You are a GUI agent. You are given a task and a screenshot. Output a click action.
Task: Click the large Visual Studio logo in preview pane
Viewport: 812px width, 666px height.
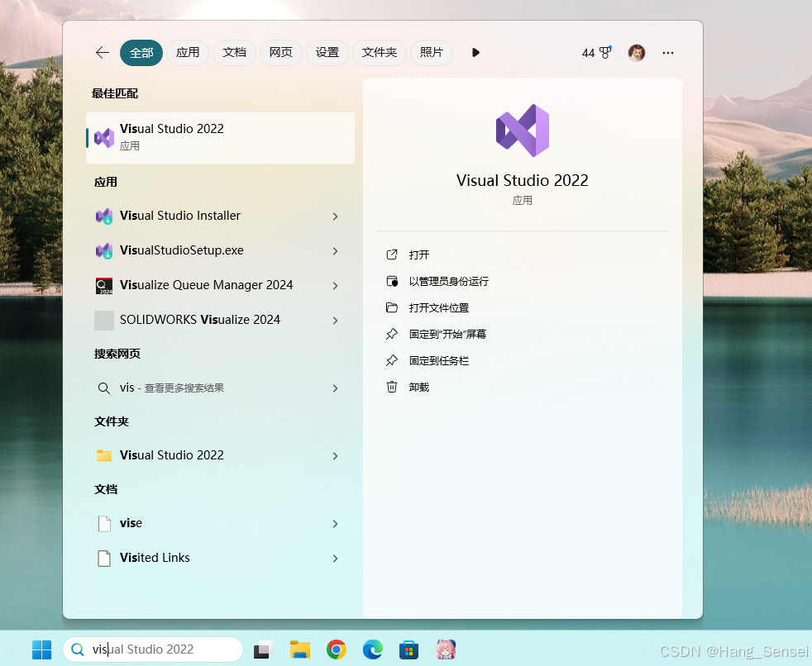click(x=523, y=131)
